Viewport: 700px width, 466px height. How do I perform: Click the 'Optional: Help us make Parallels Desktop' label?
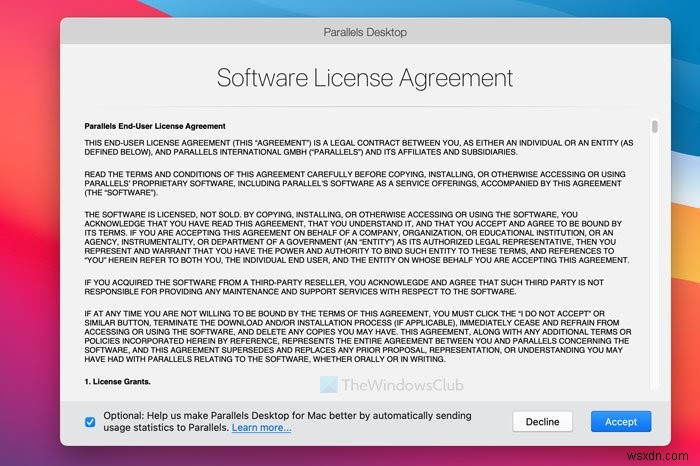pos(287,421)
